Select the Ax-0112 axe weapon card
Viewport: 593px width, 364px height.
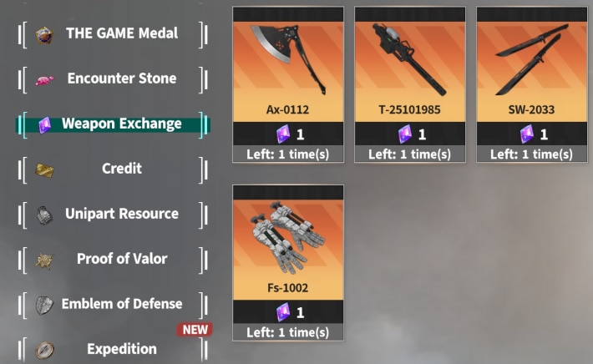click(x=288, y=84)
